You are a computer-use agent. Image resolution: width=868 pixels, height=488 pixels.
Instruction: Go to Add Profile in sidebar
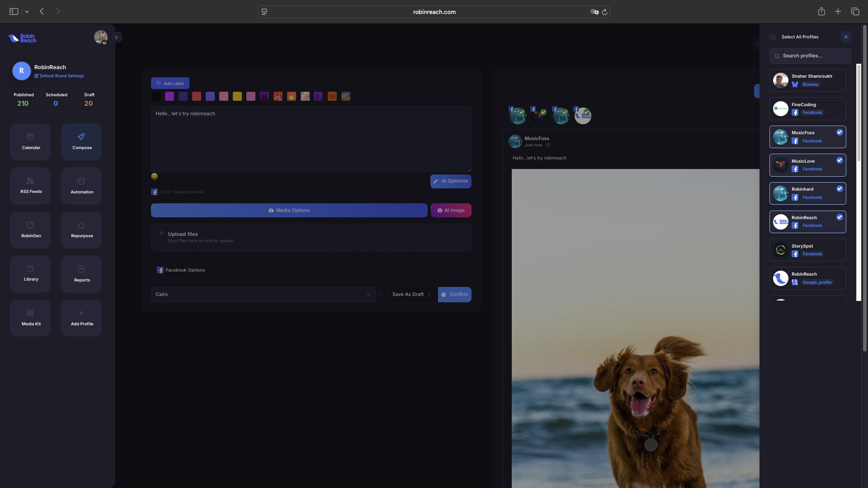click(81, 318)
